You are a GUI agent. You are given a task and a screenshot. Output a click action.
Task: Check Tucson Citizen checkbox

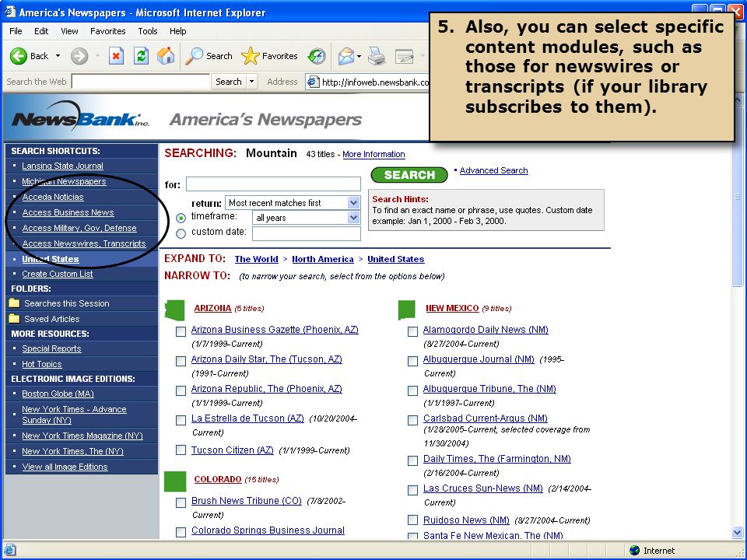(x=181, y=450)
